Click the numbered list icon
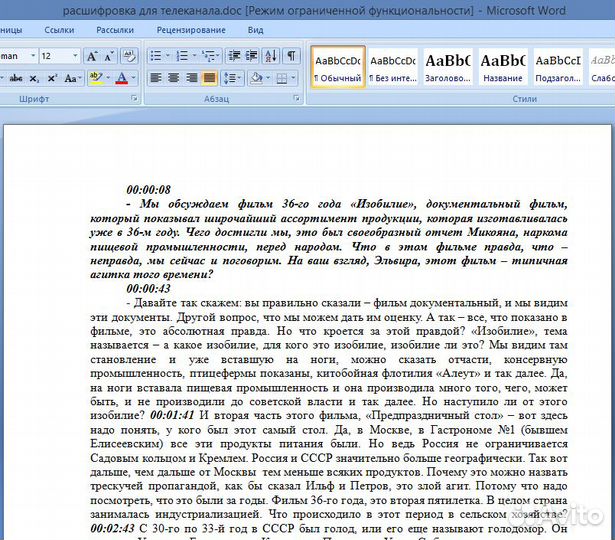The width and height of the screenshot is (615, 540). [x=182, y=56]
